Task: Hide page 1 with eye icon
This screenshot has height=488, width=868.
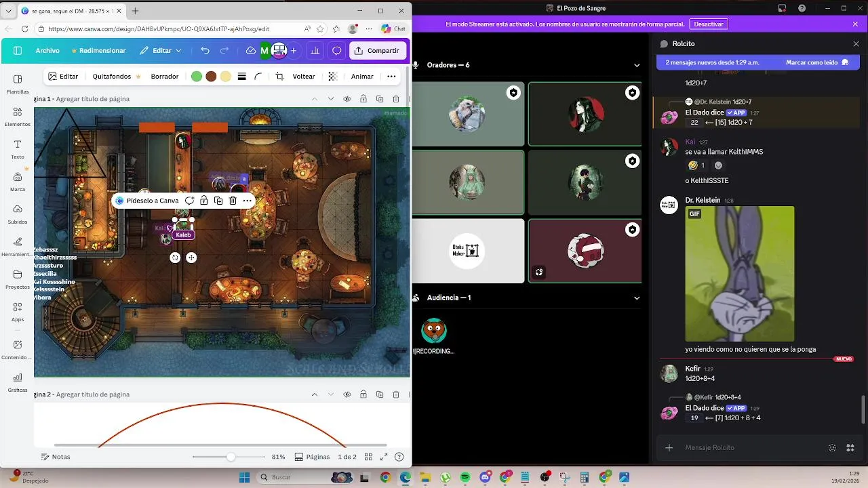Action: 347,99
